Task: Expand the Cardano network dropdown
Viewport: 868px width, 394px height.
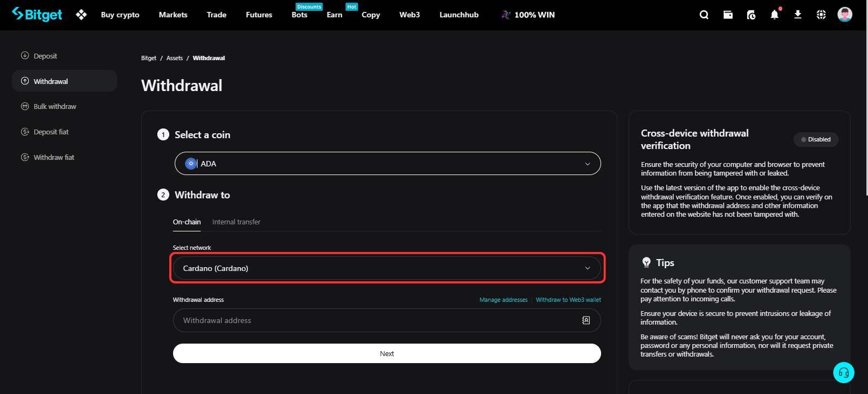Action: click(x=387, y=268)
